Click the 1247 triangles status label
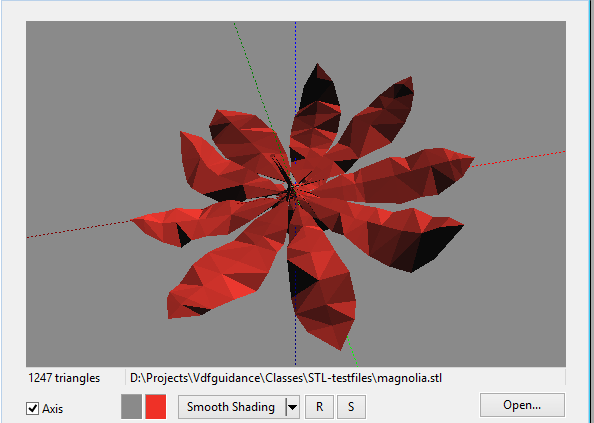Screen dimensions: 594x423 tap(64, 378)
